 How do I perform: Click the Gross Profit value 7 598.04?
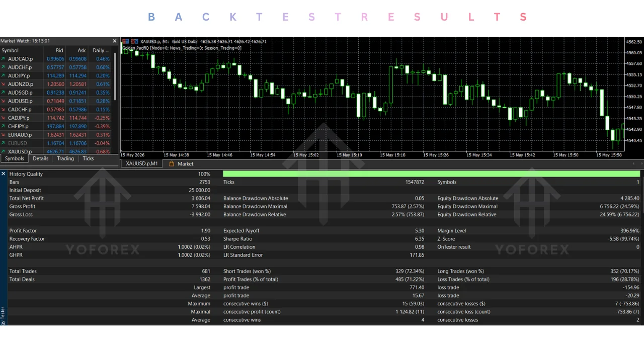pyautogui.click(x=201, y=206)
